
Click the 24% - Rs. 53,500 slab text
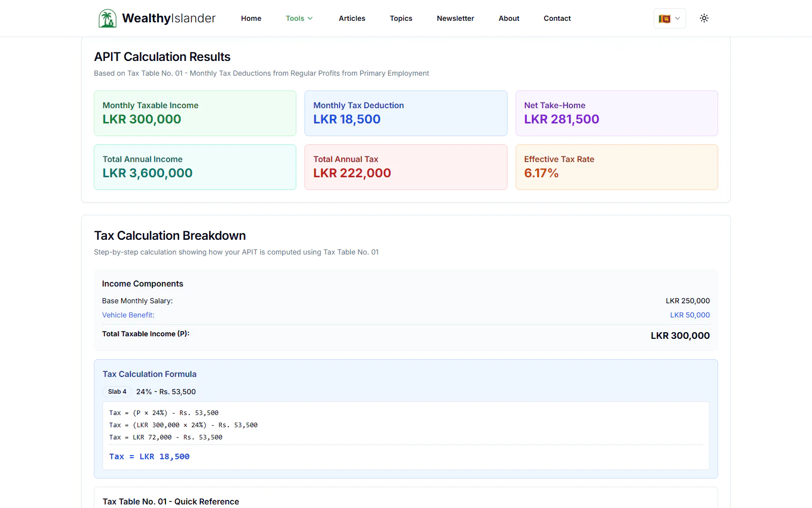pyautogui.click(x=166, y=392)
